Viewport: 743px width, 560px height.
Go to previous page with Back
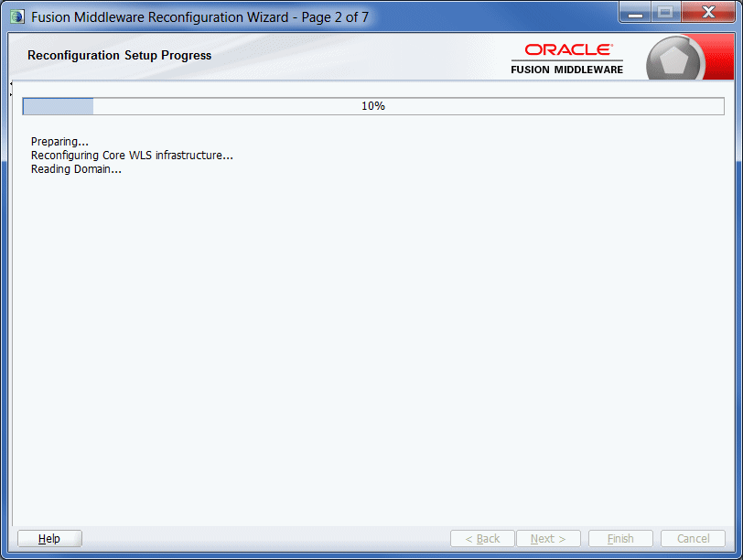tap(482, 539)
